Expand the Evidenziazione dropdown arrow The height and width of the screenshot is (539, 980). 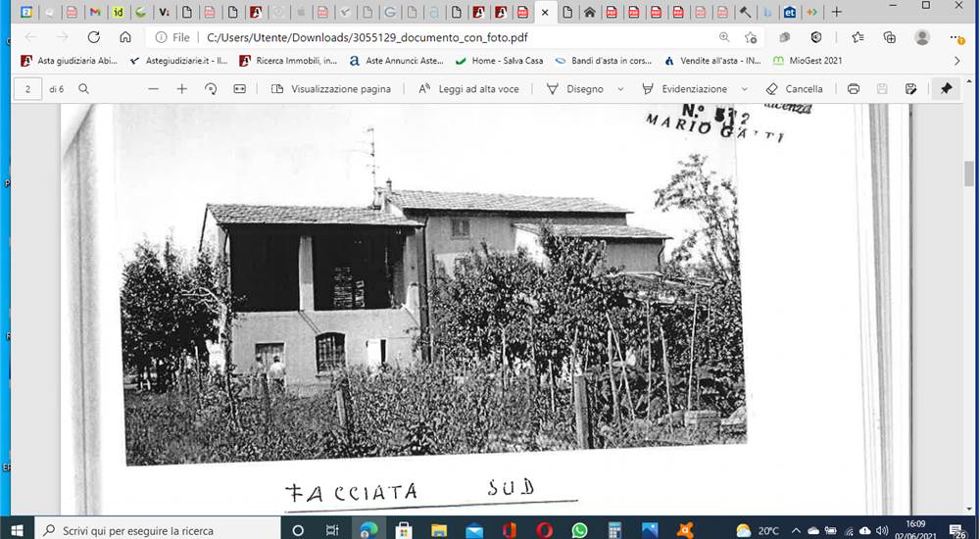tap(745, 89)
